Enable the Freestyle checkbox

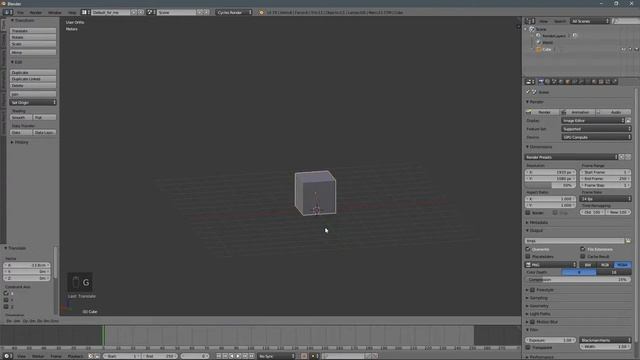[x=532, y=290]
